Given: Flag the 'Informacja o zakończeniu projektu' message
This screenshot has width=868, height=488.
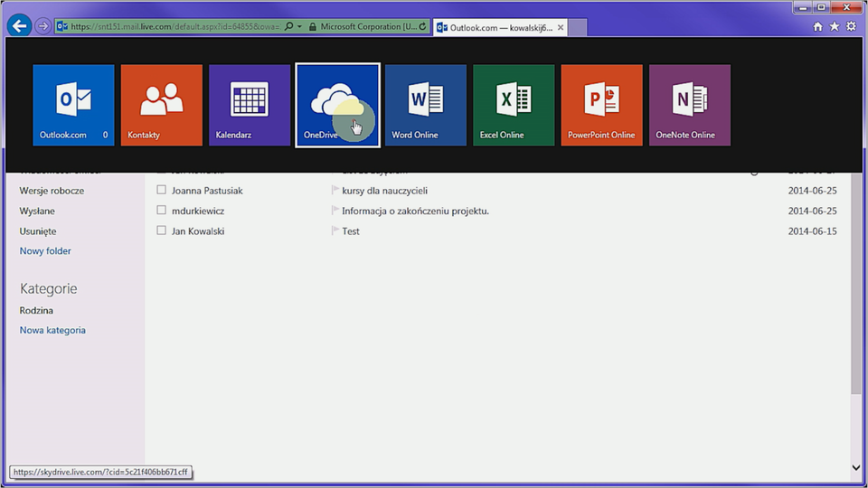Looking at the screenshot, I should pos(335,211).
